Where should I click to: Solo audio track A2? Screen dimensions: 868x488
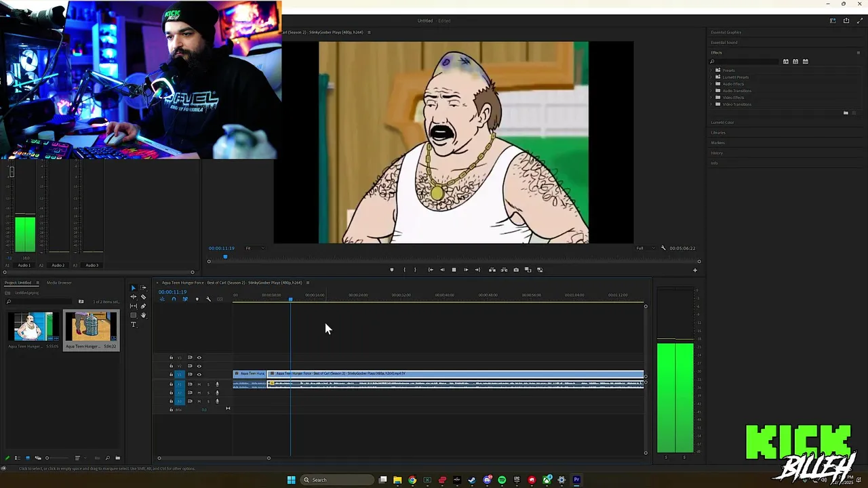(208, 392)
